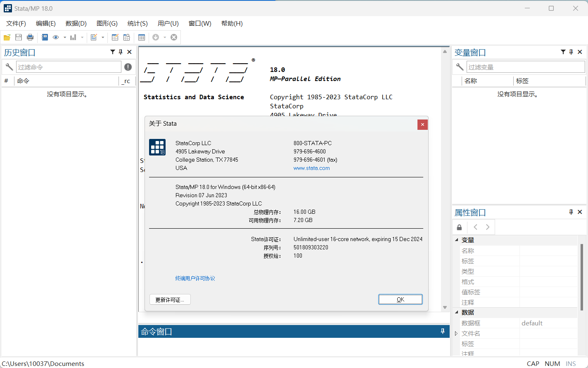Open the 编辑(E) menu
Image resolution: width=588 pixels, height=368 pixels.
click(x=46, y=24)
